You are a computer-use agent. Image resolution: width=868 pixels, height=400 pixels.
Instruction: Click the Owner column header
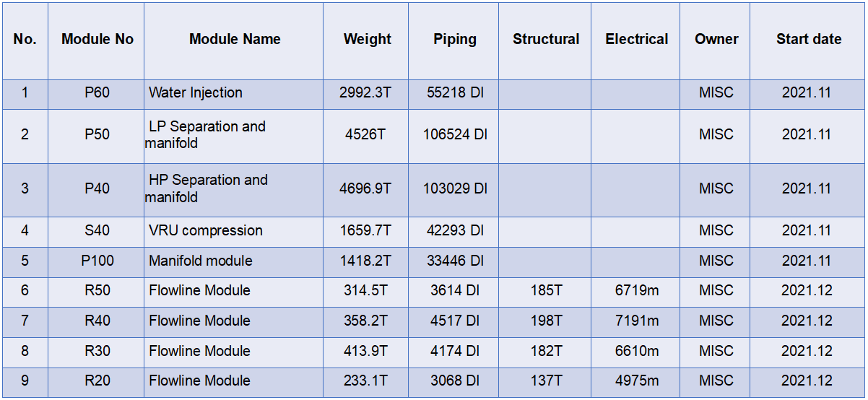pyautogui.click(x=715, y=40)
